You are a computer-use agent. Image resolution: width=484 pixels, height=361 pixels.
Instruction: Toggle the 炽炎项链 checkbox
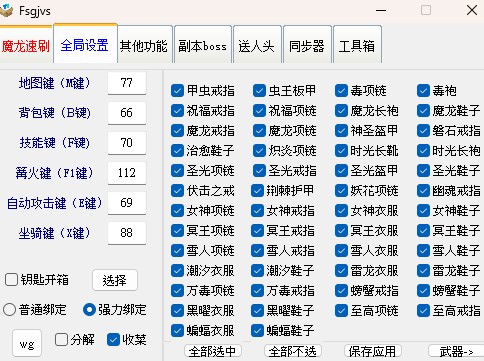(259, 151)
